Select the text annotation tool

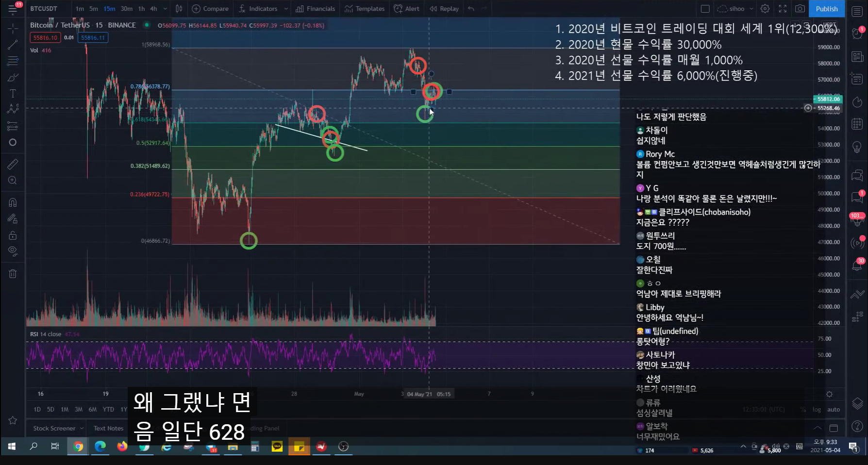[13, 94]
